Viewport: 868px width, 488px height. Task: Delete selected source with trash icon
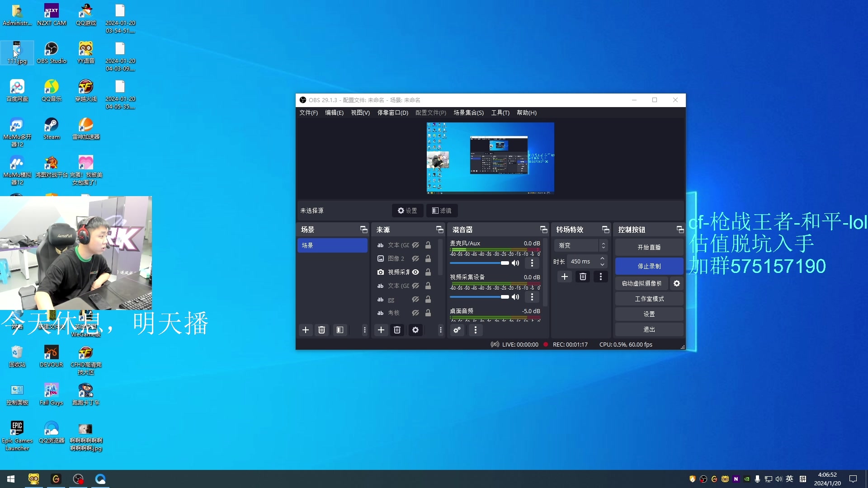397,330
